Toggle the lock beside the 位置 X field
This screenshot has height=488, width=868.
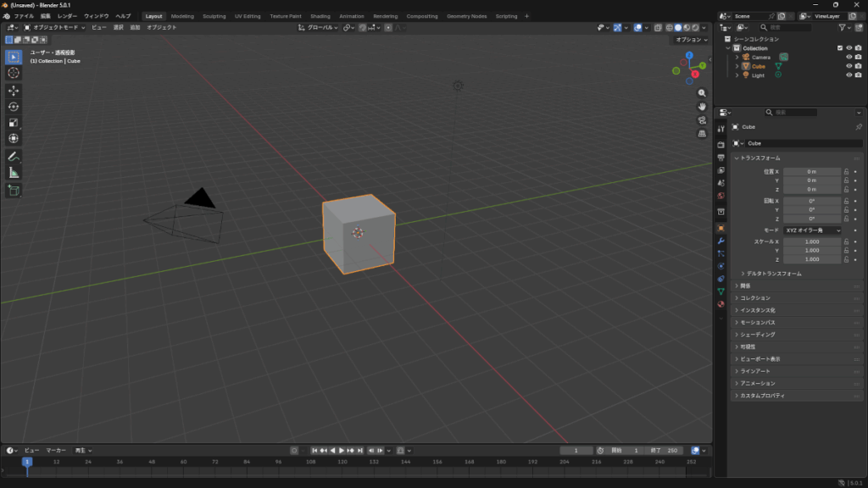(846, 172)
